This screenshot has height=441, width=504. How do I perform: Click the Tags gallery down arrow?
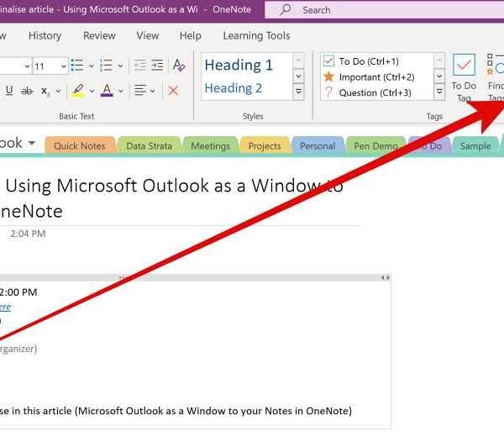(x=439, y=76)
